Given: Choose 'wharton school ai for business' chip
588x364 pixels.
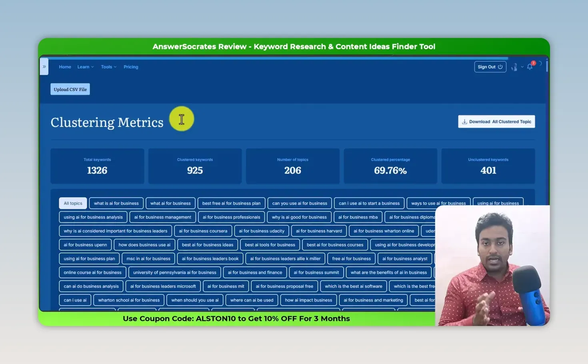Looking at the screenshot, I should coord(129,300).
